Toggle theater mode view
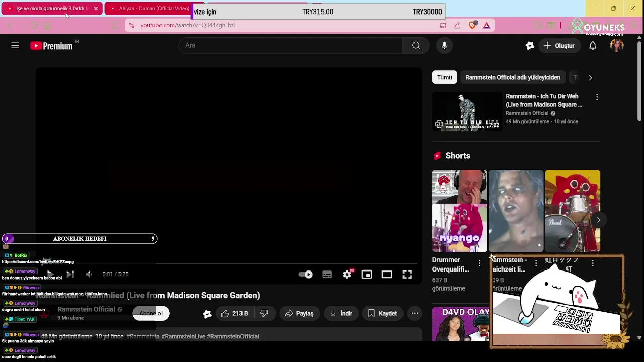The image size is (644, 362). click(x=387, y=274)
